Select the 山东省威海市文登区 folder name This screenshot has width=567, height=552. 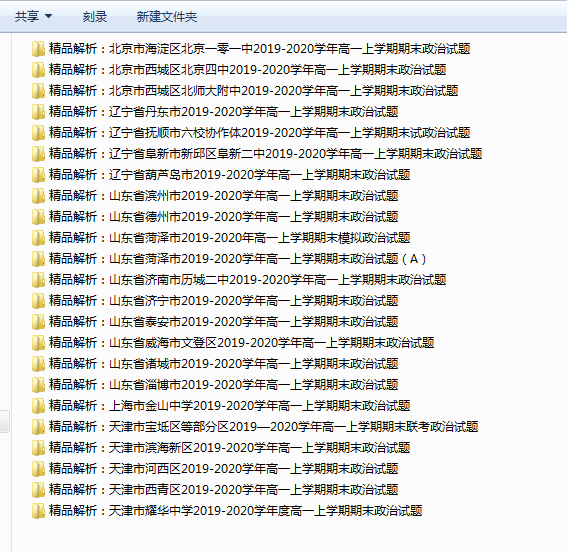click(x=241, y=342)
